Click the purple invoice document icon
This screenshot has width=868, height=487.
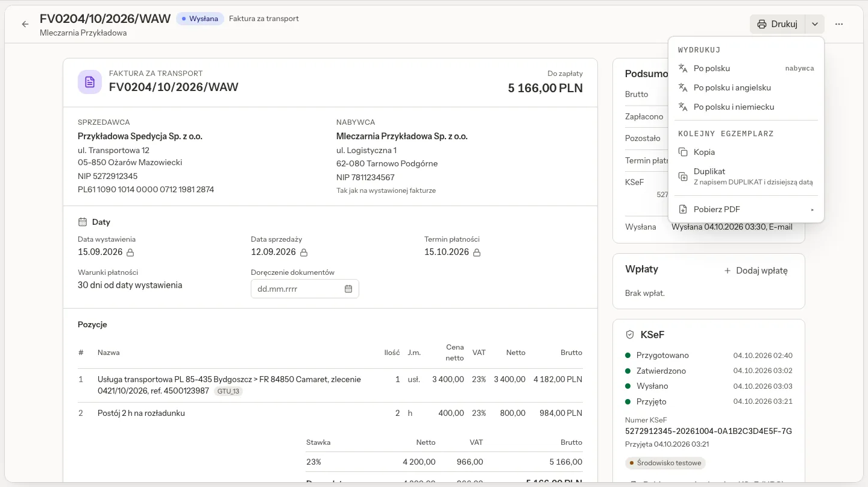click(90, 81)
